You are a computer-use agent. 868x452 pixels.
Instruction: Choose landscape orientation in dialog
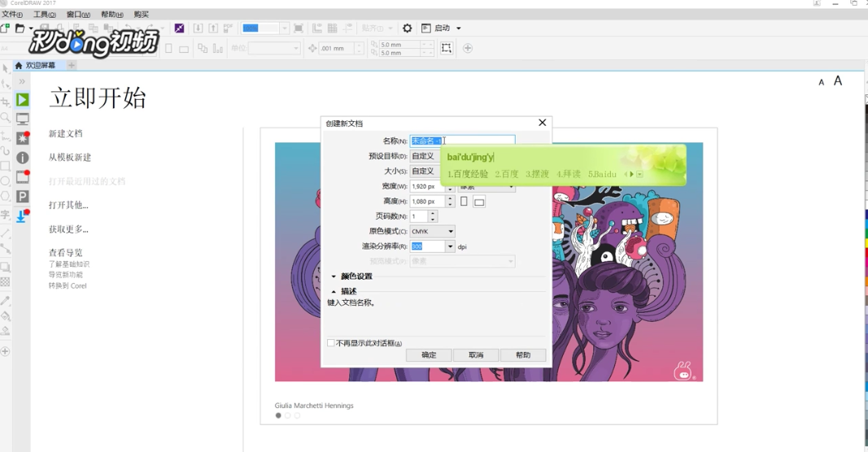click(x=479, y=202)
